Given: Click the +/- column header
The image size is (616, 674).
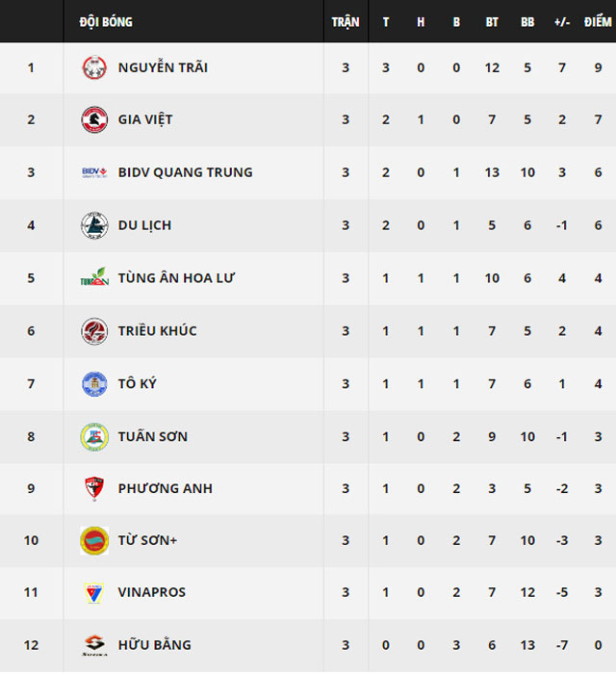Looking at the screenshot, I should [561, 21].
